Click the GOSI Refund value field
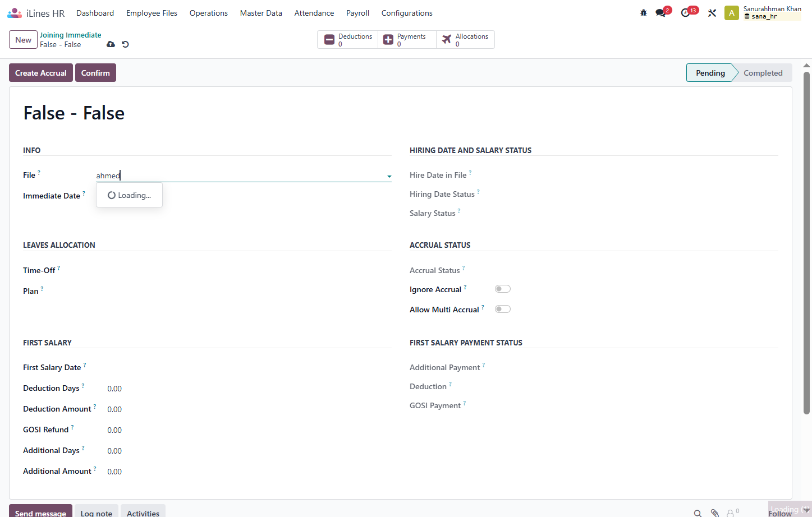 point(114,430)
